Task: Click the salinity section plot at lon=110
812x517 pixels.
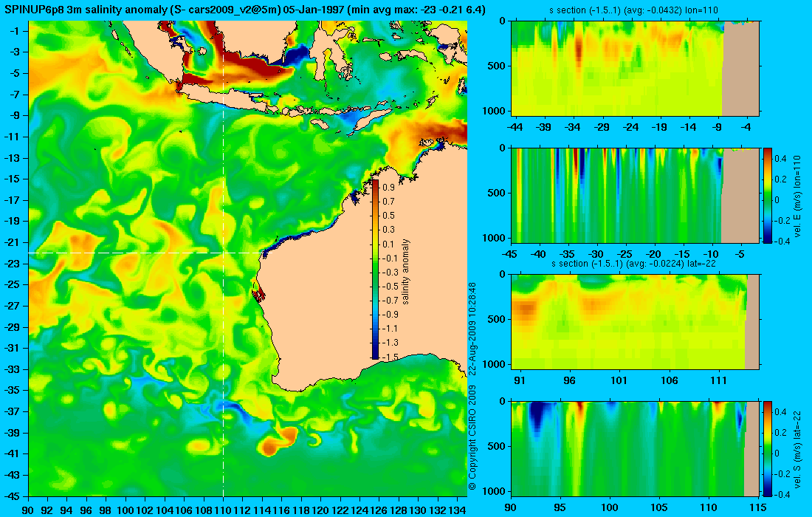Action: [636, 69]
